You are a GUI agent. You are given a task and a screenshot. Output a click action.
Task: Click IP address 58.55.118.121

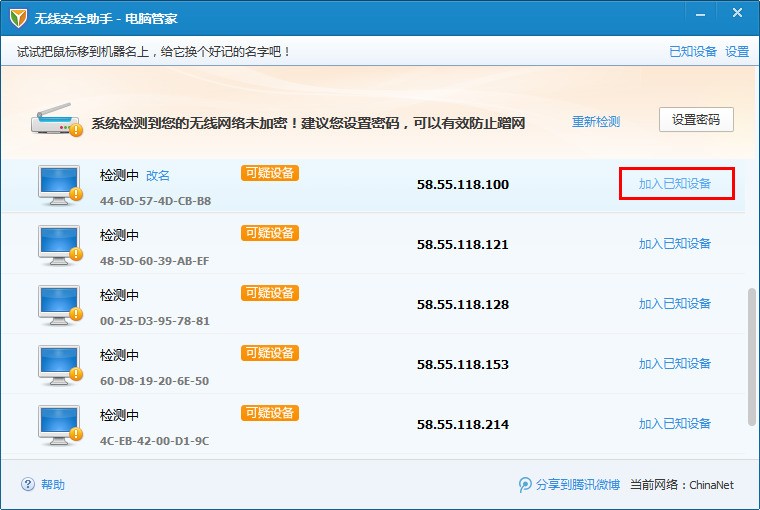tap(463, 245)
